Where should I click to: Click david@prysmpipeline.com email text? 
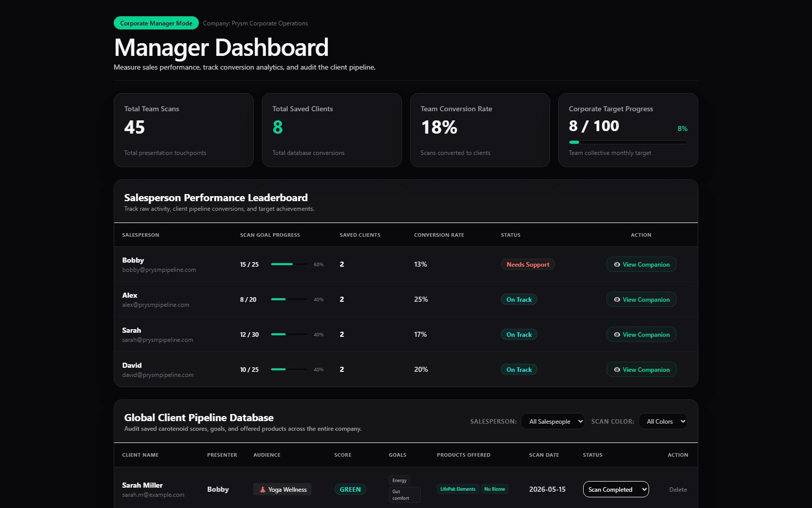(158, 375)
